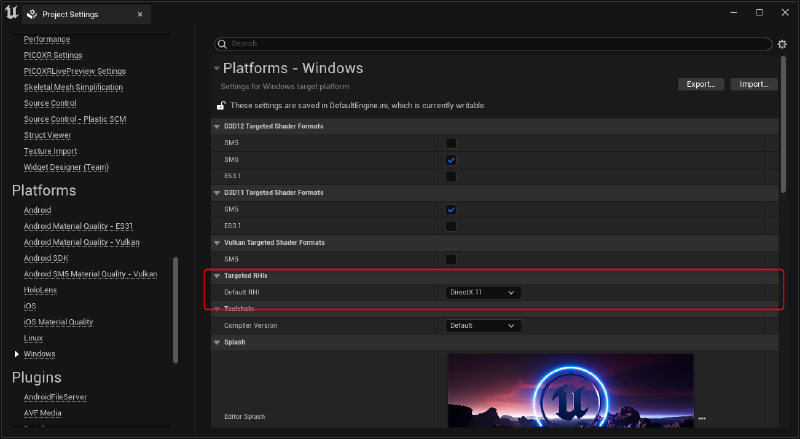
Task: Enable ES3.1 under D3D12 Targeted Shader Formats
Action: click(451, 177)
